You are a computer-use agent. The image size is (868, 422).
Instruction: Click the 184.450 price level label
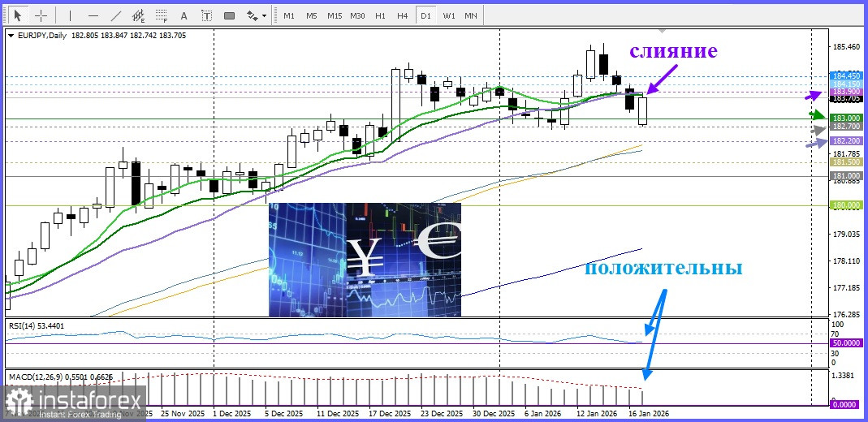tap(846, 75)
